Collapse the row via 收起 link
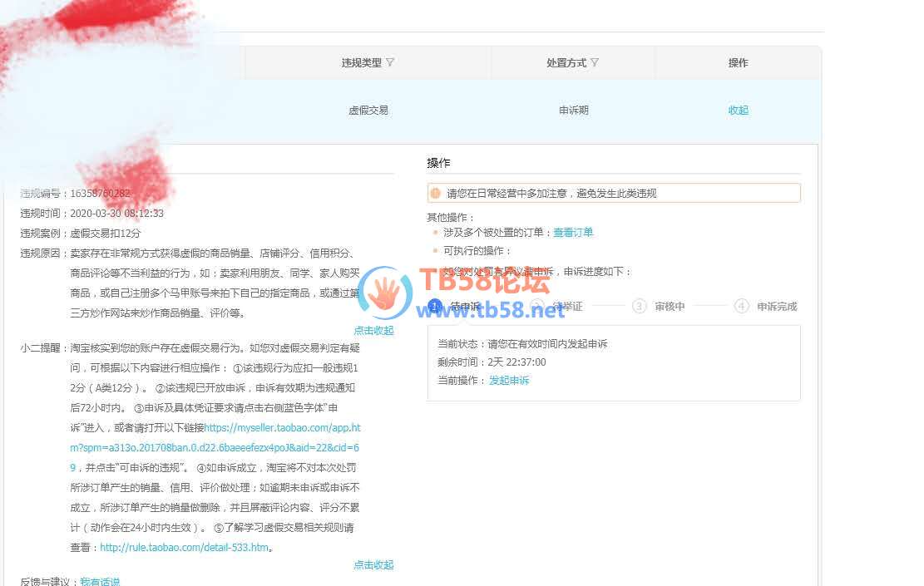924x586 pixels. (x=738, y=110)
